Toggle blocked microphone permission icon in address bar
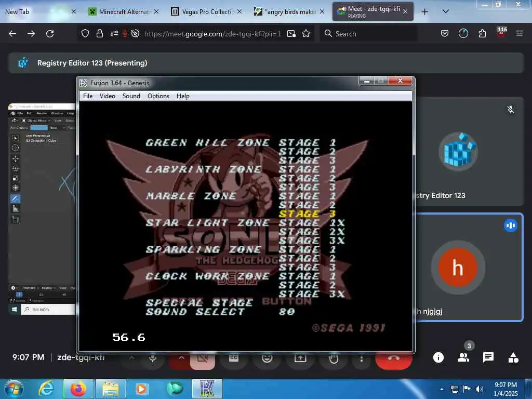 (125, 34)
